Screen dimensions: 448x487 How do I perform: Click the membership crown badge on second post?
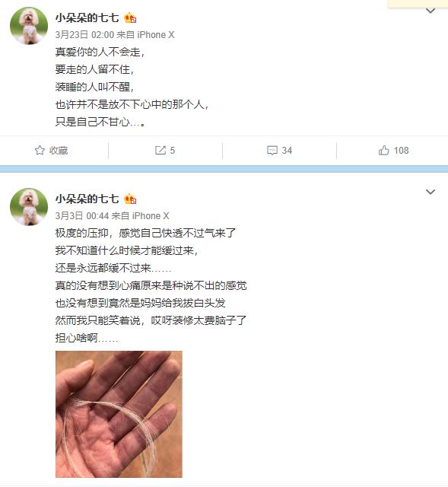click(130, 199)
